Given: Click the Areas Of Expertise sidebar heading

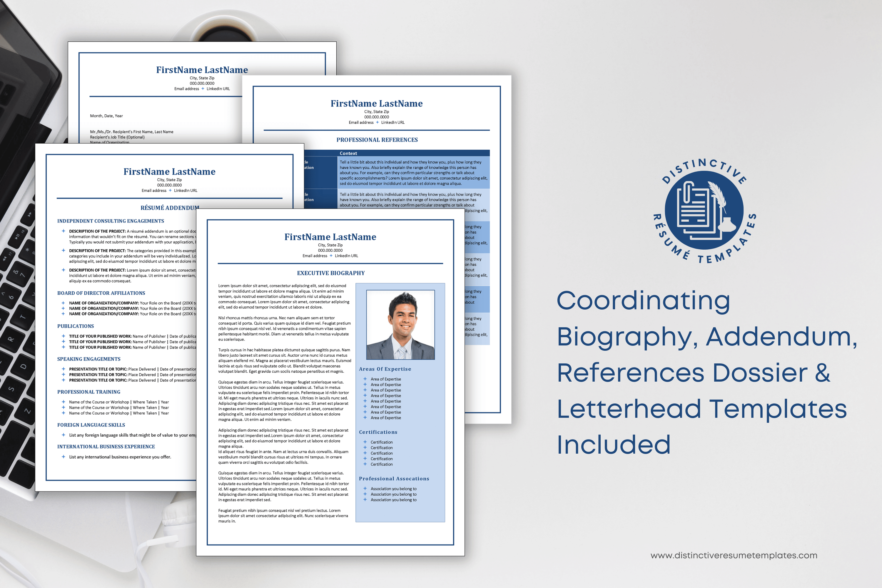Looking at the screenshot, I should (x=385, y=369).
